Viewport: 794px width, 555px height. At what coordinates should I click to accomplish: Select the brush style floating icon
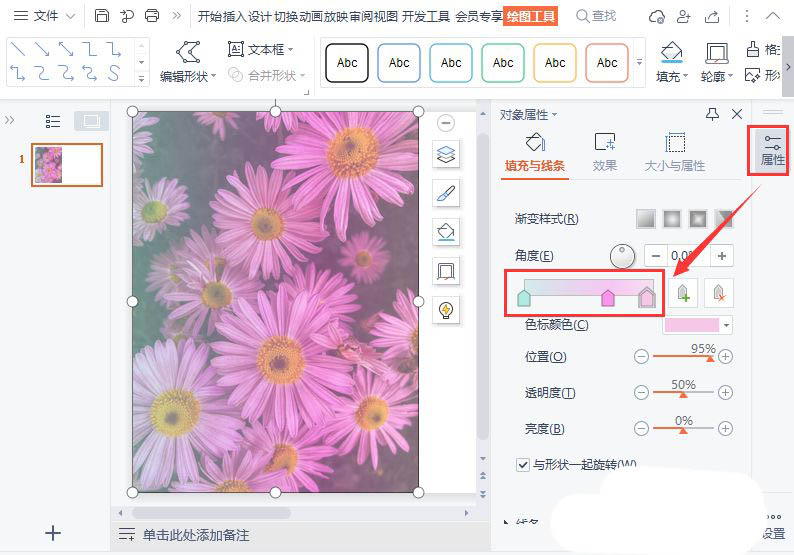coord(446,193)
